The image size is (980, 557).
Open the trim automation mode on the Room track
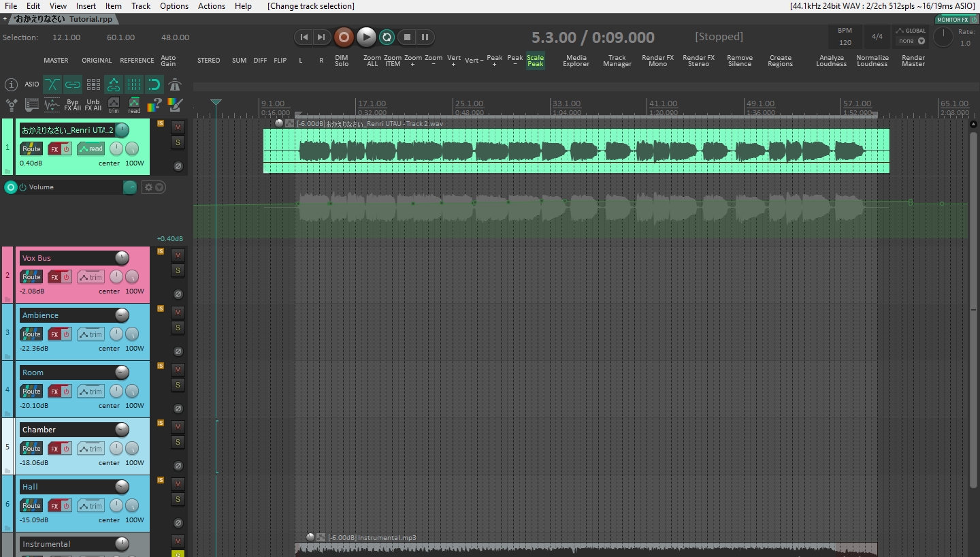coord(91,392)
